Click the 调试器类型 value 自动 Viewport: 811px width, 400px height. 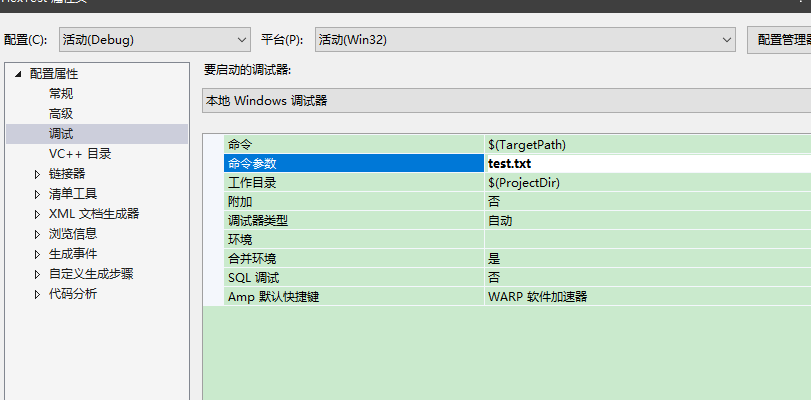pos(646,221)
